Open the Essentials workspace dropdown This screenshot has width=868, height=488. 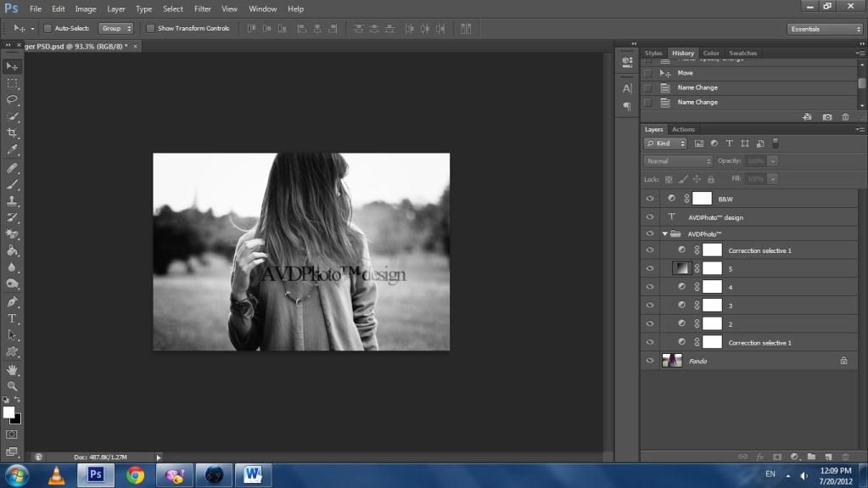825,29
